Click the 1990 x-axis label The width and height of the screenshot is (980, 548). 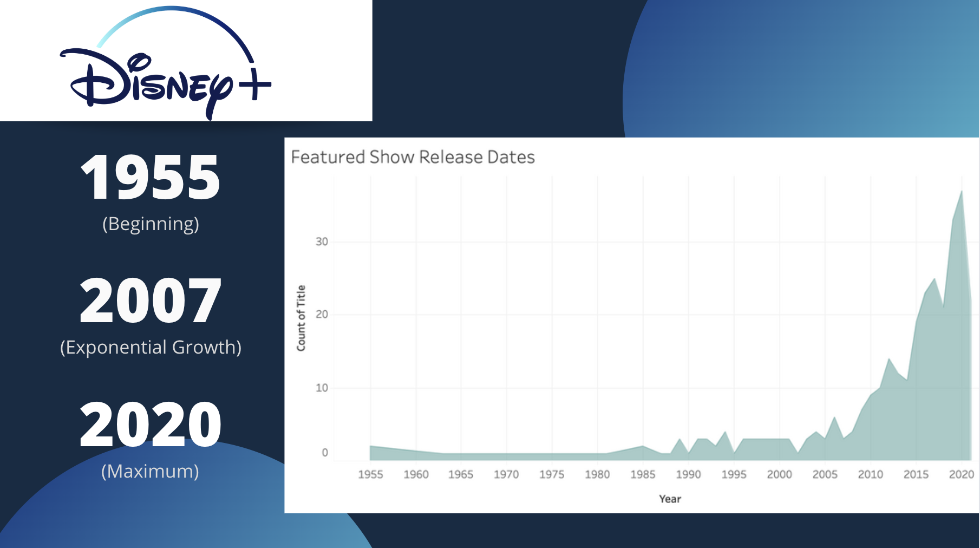click(688, 474)
